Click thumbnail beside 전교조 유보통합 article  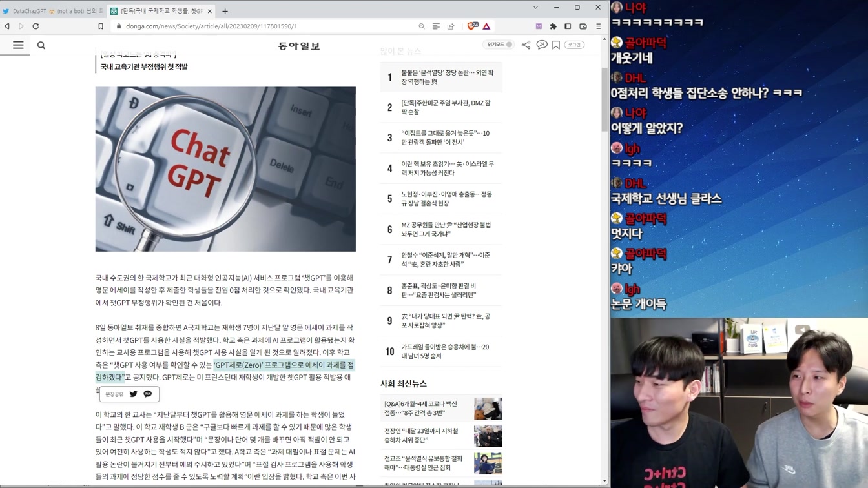[488, 463]
